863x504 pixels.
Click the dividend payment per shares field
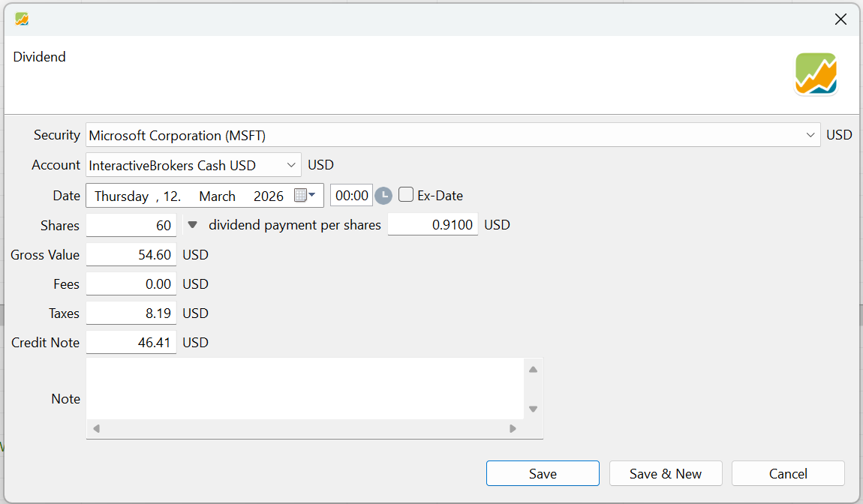coord(432,224)
